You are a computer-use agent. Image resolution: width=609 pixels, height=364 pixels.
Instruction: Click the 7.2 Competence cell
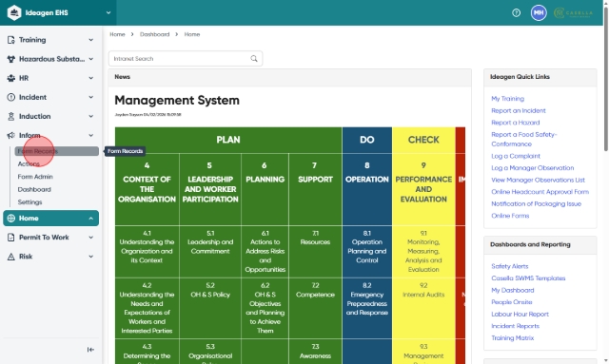(315, 308)
